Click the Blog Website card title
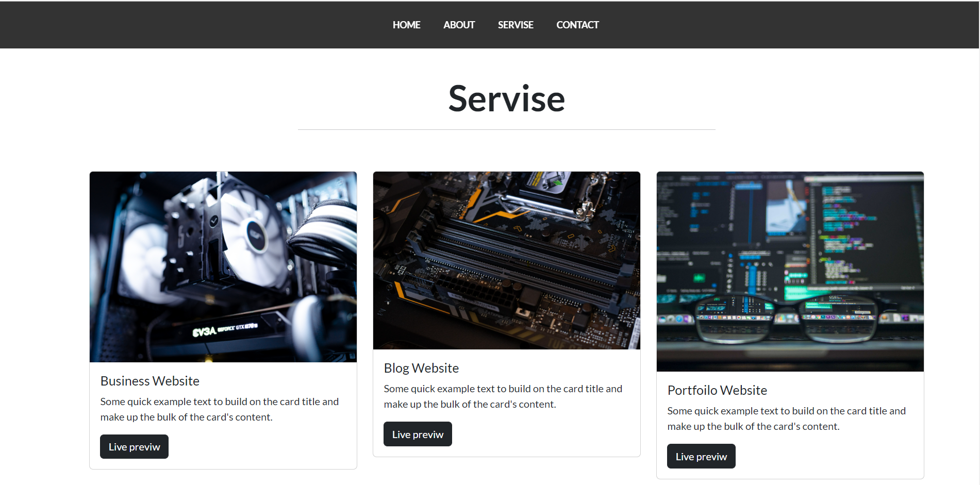This screenshot has width=980, height=485. [421, 367]
